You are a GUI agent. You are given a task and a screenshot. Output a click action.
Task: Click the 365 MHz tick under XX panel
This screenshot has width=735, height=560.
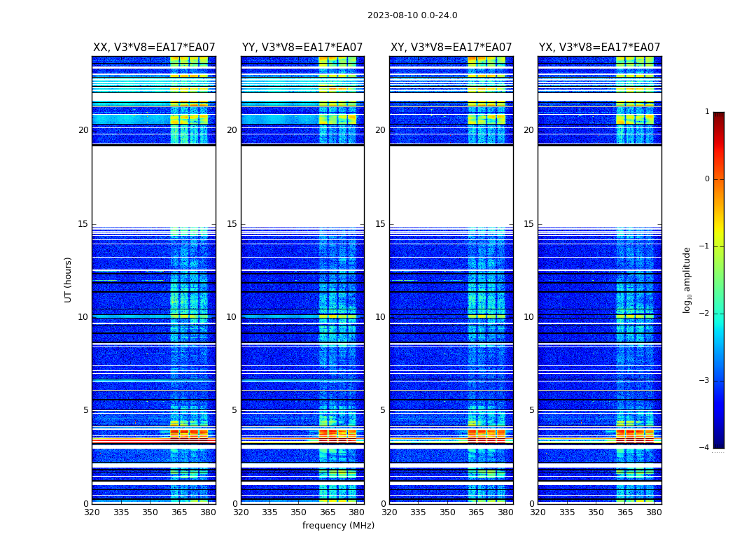click(179, 512)
